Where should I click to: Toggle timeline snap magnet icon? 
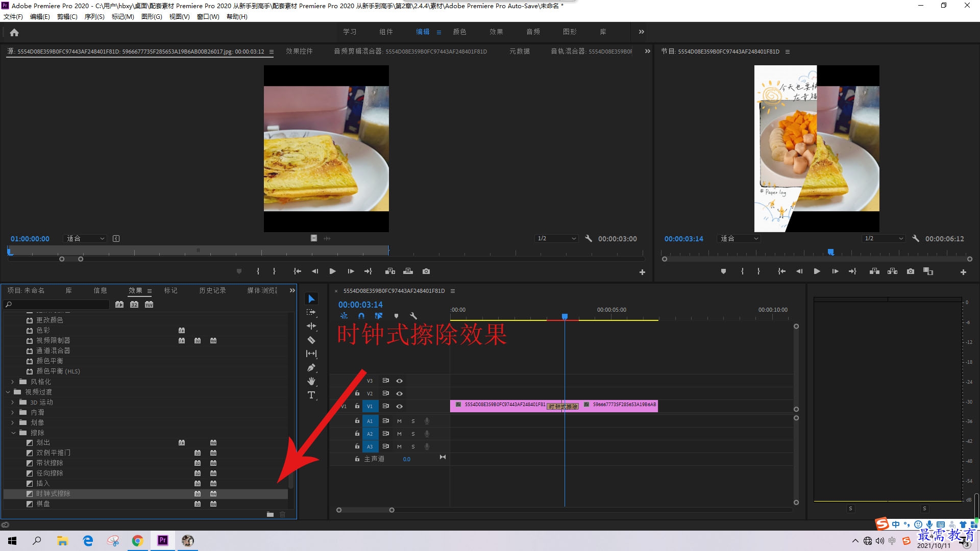click(361, 316)
